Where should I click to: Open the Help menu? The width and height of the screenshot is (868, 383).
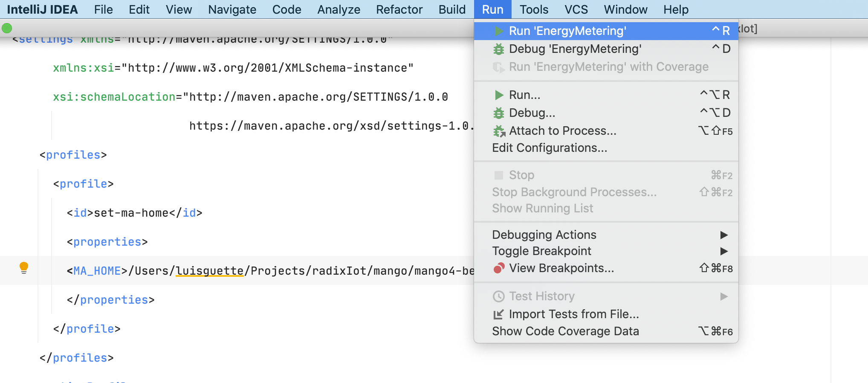(x=676, y=9)
